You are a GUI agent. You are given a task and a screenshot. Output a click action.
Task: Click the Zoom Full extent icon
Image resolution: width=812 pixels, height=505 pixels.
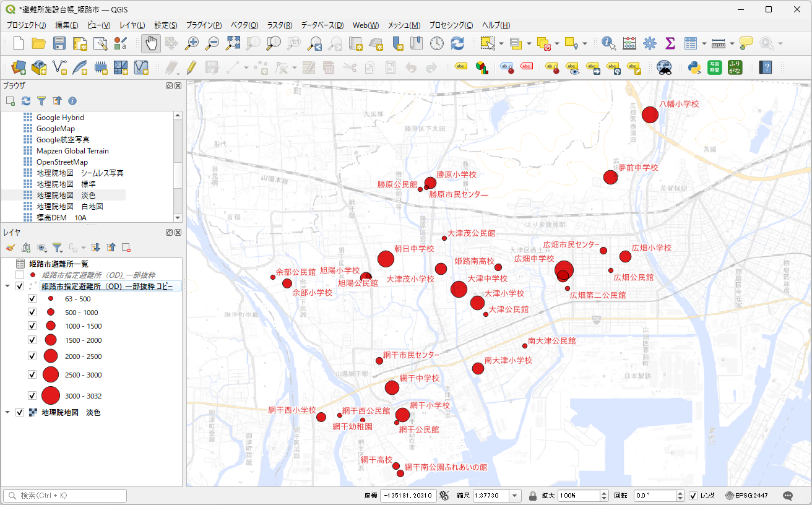(x=233, y=43)
